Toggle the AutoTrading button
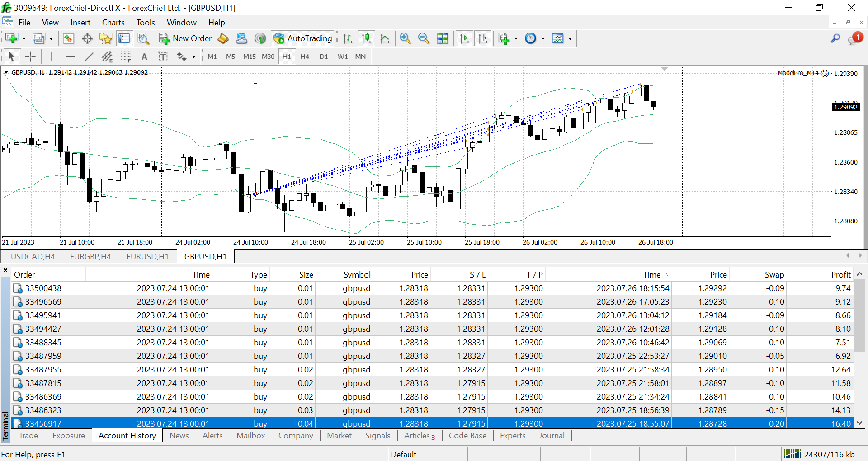This screenshot has height=461, width=868. [303, 38]
